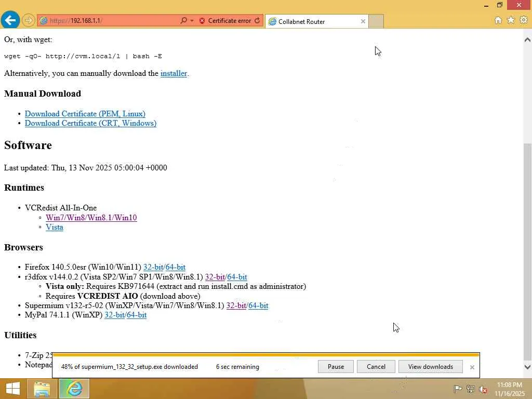Open VCRedist Win7/Win8/Win8.1/Win10 link
The image size is (532, 399).
click(91, 218)
